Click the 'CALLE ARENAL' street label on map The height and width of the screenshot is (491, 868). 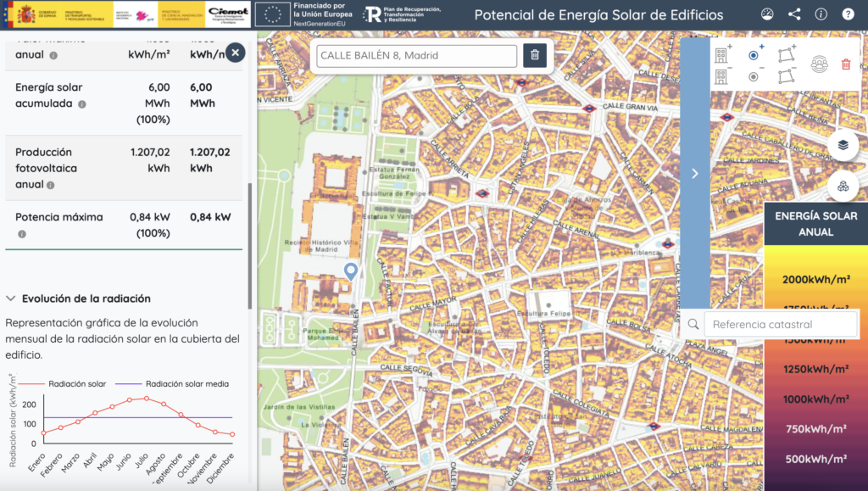576,230
